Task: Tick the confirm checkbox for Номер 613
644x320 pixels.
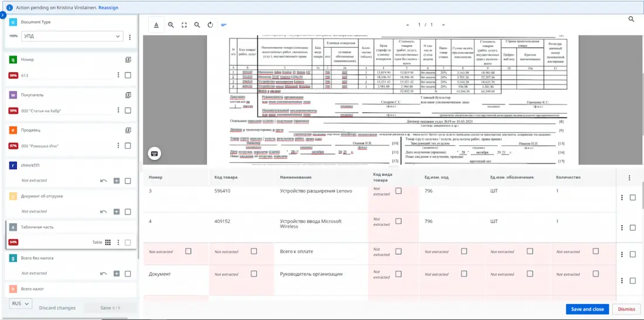Action: 128,75
